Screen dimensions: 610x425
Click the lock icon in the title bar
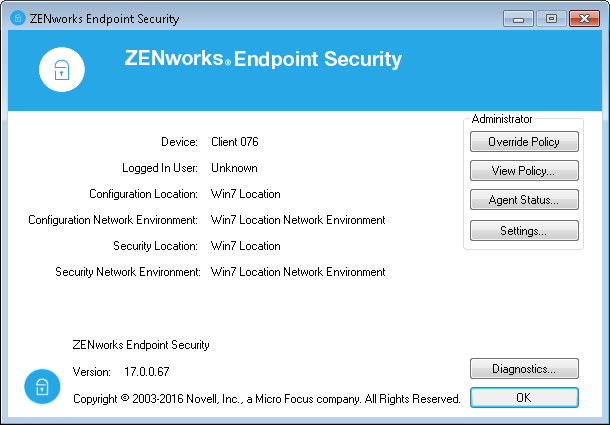click(15, 18)
